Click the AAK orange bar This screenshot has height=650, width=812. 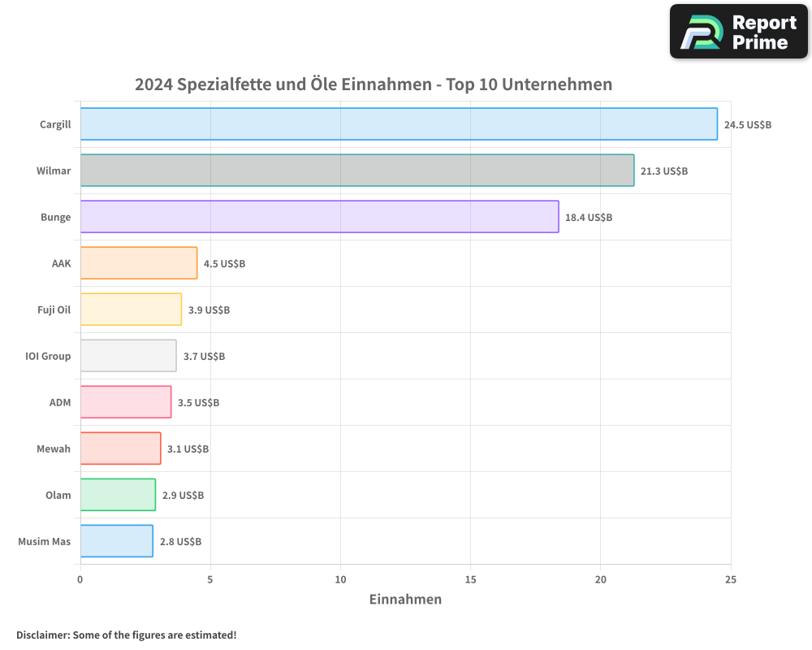pos(138,263)
